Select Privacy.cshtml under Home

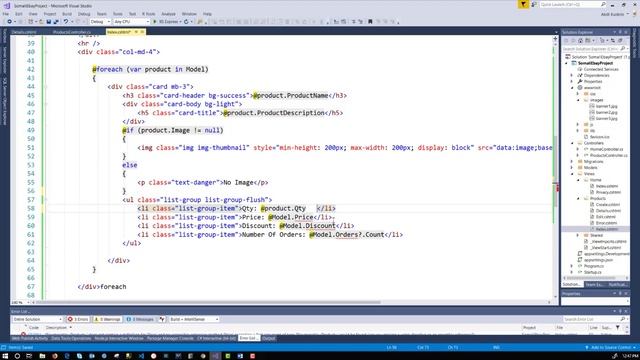(x=608, y=192)
